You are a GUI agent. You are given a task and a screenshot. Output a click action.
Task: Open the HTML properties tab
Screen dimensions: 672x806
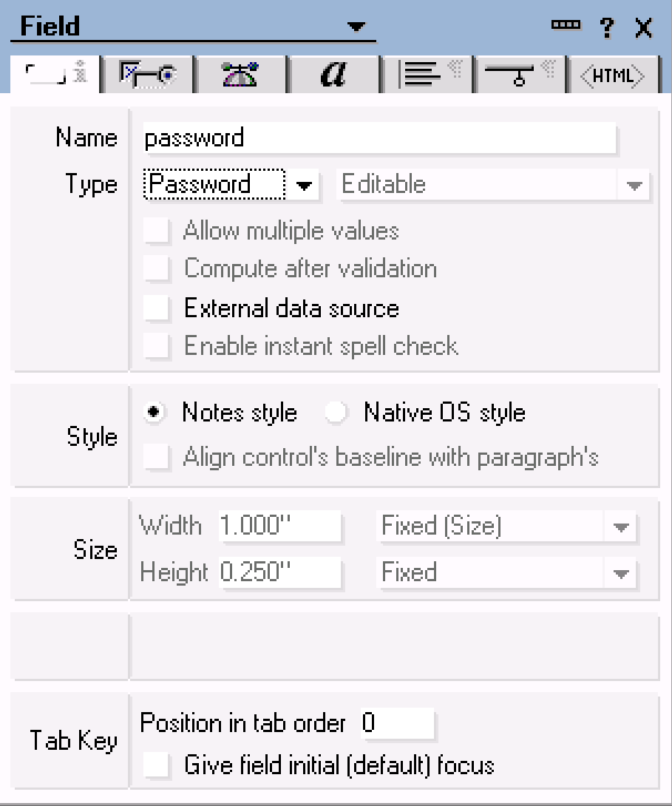(x=614, y=74)
